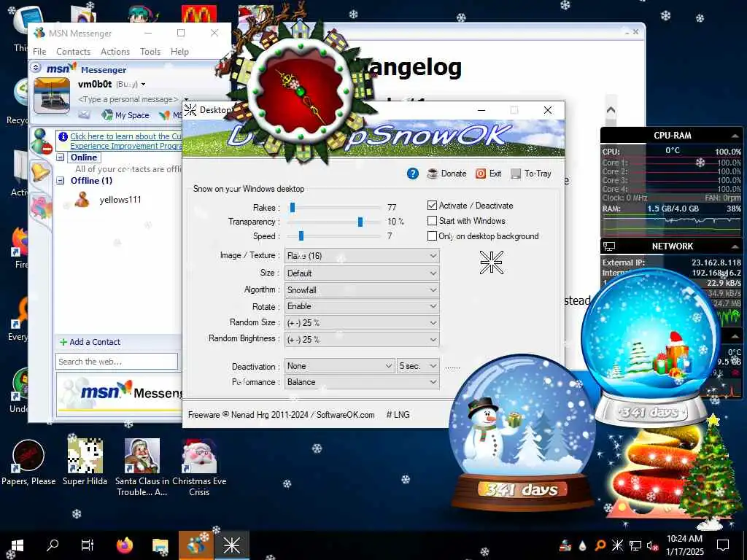This screenshot has height=560, width=747.
Task: Collapse the CPU-RAM gadget panel arrow
Action: pos(734,136)
